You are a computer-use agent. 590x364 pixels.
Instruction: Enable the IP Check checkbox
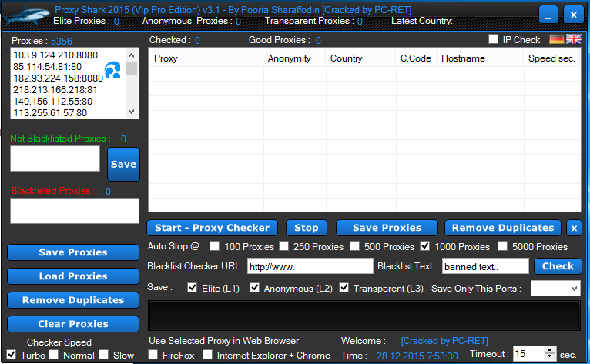(494, 39)
